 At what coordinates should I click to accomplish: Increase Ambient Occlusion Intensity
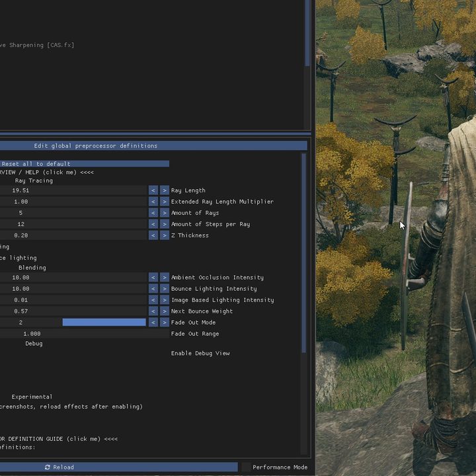tap(165, 278)
